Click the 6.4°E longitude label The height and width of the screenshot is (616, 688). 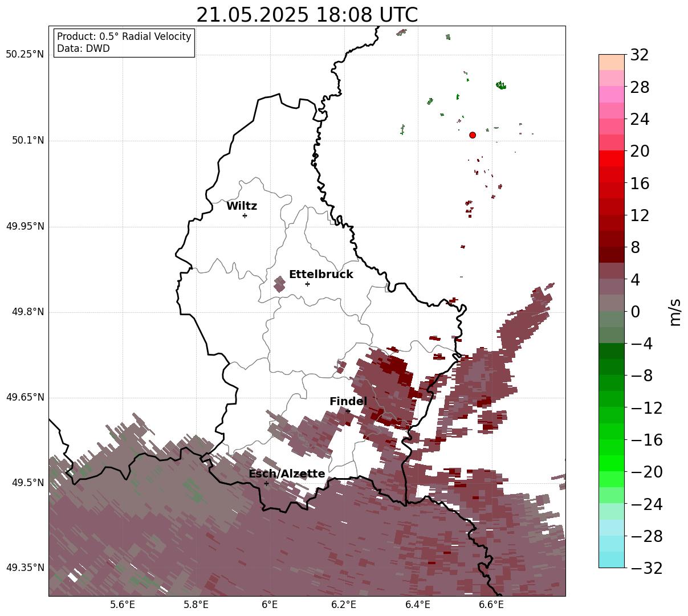[418, 604]
